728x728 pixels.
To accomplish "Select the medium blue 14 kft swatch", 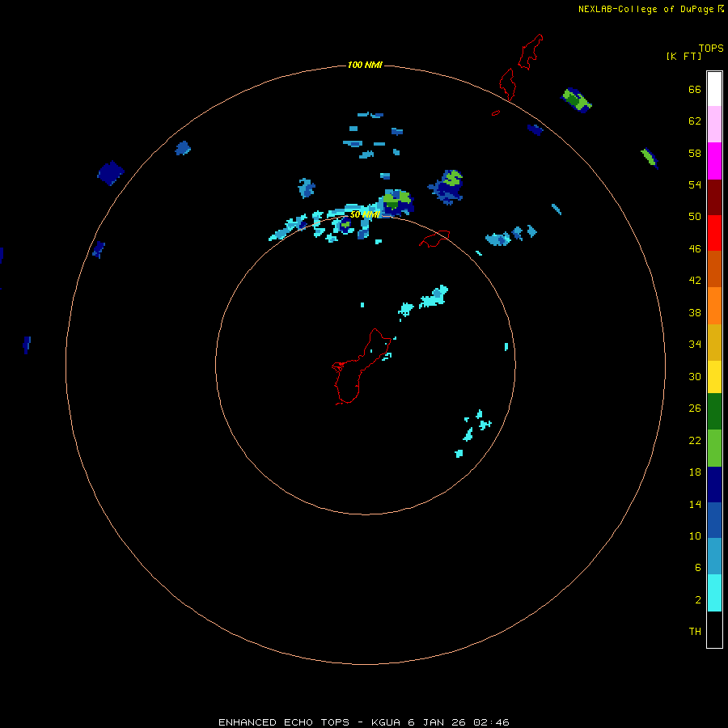I will [714, 520].
